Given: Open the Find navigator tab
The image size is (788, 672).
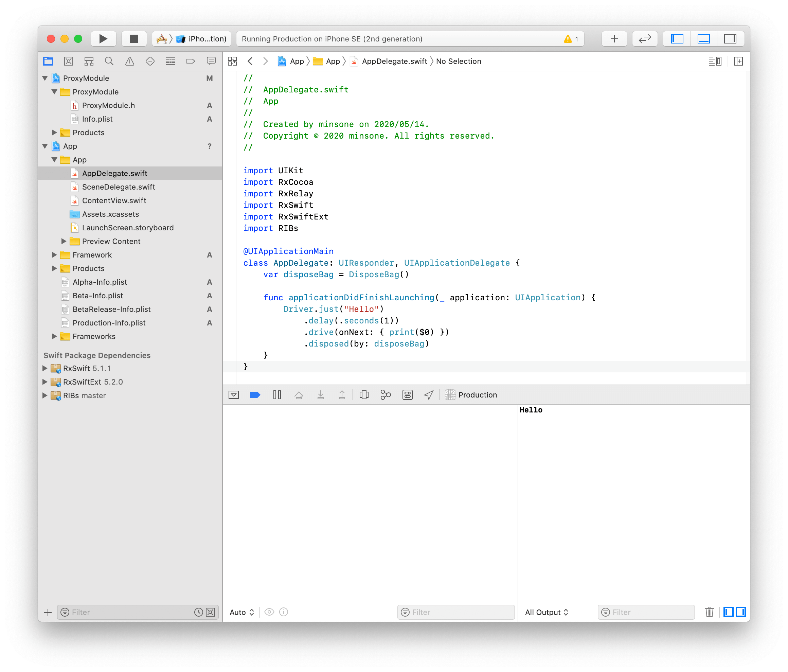Looking at the screenshot, I should (x=109, y=61).
